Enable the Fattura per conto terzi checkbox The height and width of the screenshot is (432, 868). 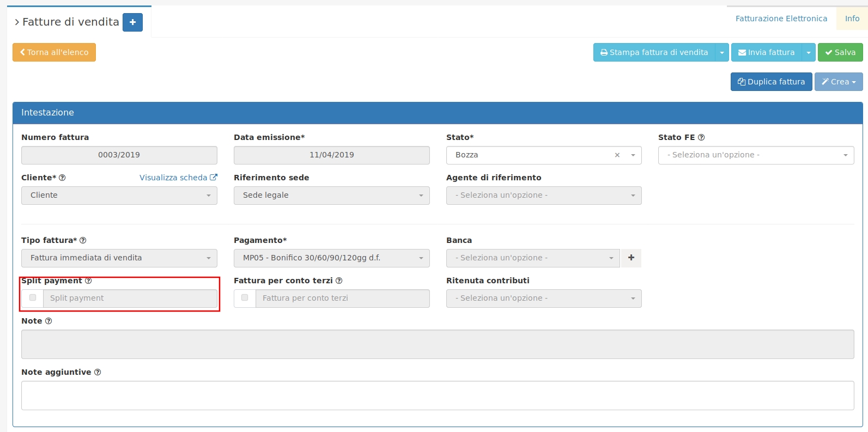[245, 298]
